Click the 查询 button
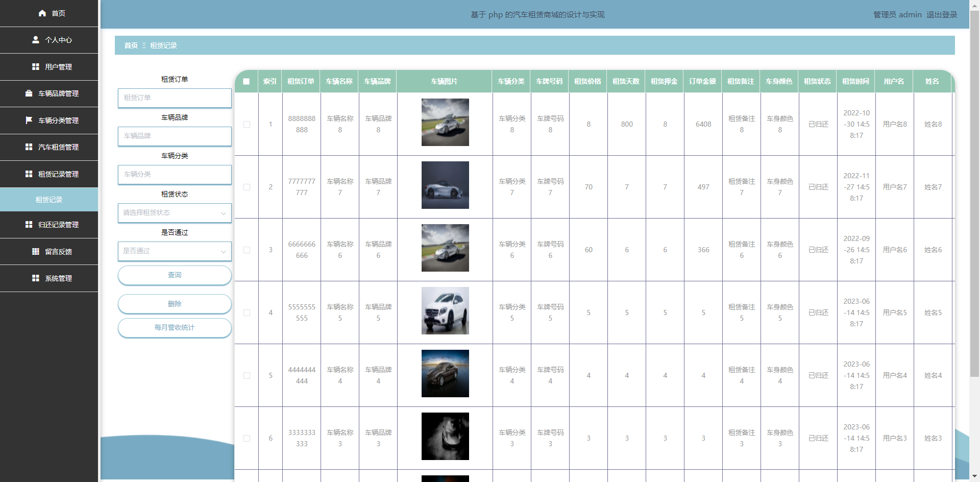 click(175, 275)
